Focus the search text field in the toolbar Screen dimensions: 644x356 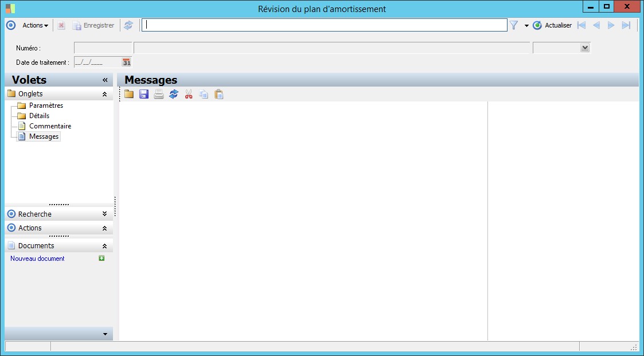click(x=325, y=25)
